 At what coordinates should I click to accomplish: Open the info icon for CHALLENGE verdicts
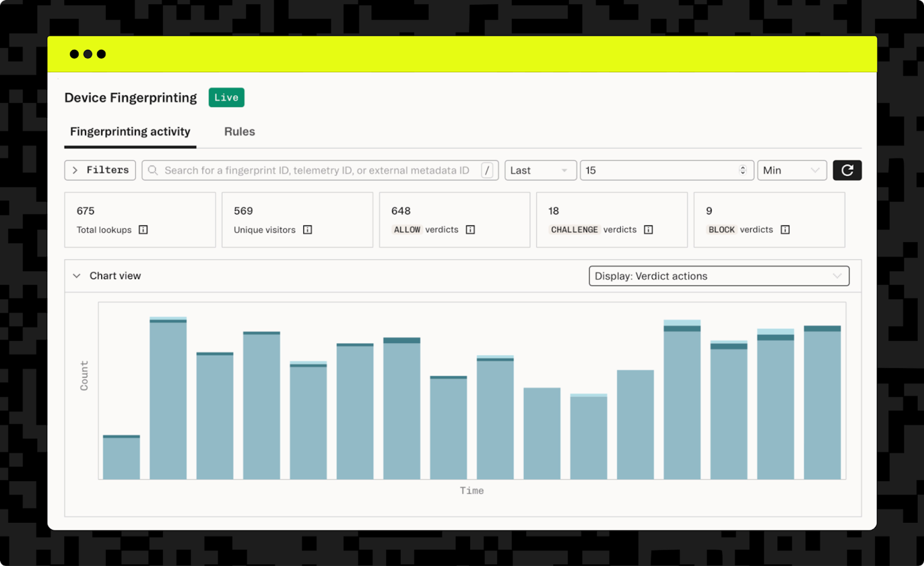(x=648, y=230)
